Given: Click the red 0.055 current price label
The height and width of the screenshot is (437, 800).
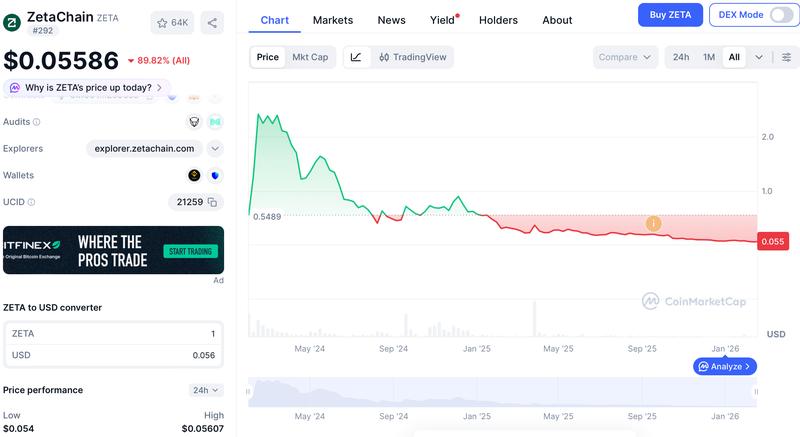Looking at the screenshot, I should (x=773, y=241).
